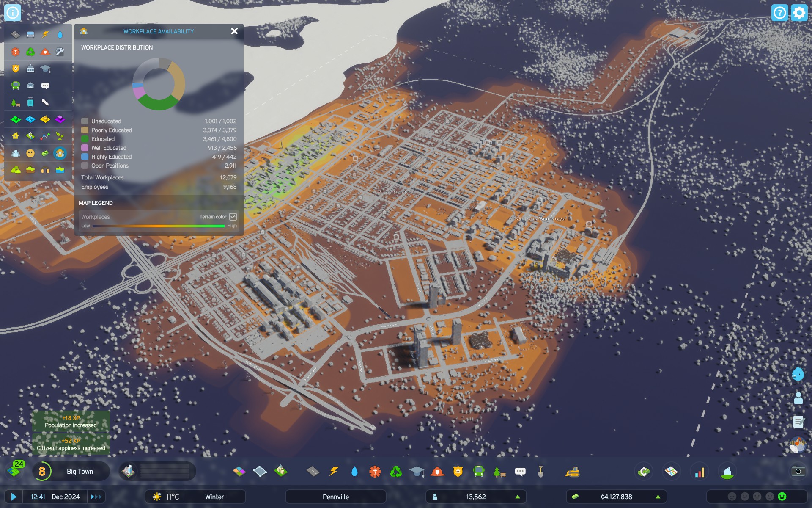Open Public Transport menu in toolbar

click(479, 471)
